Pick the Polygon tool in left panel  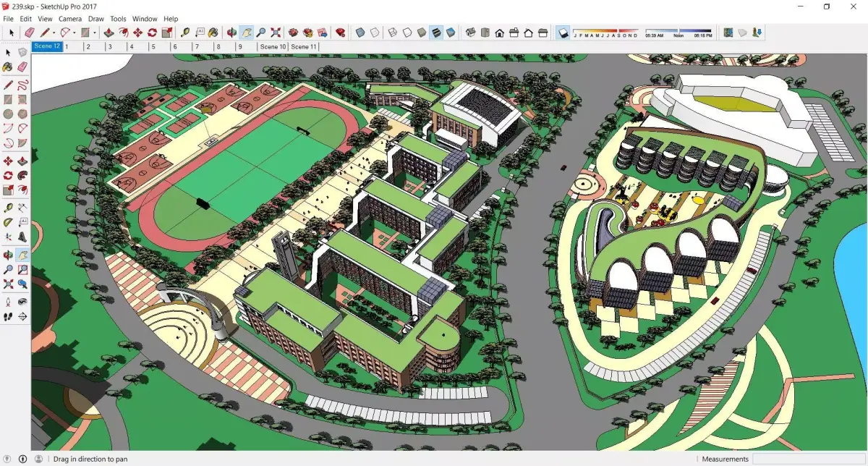coord(22,114)
